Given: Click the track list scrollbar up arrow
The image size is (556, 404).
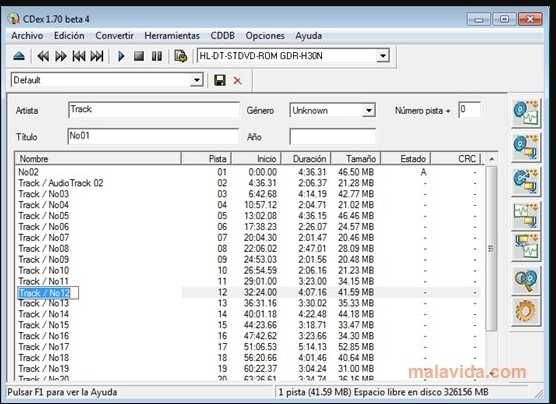Looking at the screenshot, I should click(491, 159).
